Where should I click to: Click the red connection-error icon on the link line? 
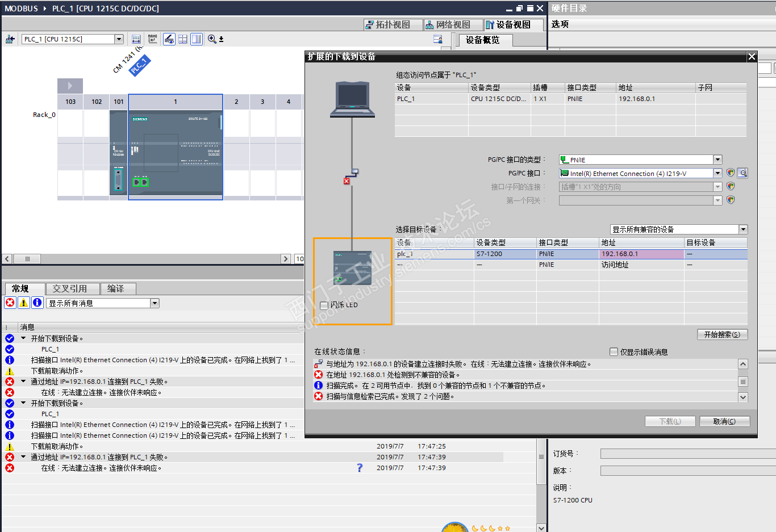347,181
